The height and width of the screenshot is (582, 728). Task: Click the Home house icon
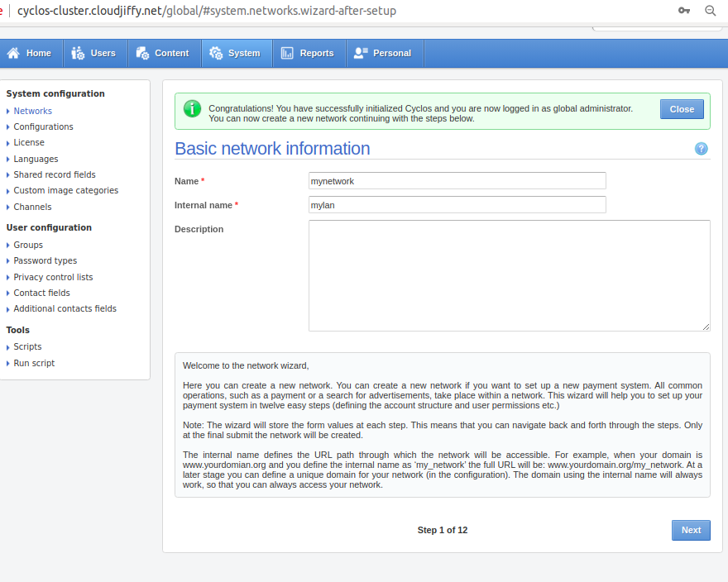tap(13, 53)
